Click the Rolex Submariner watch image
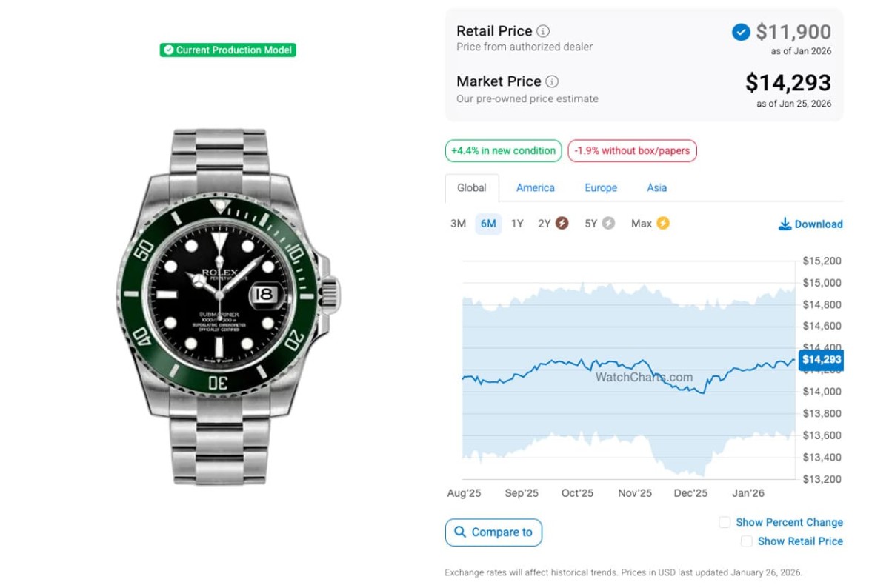This screenshot has width=889, height=588. pyautogui.click(x=228, y=307)
